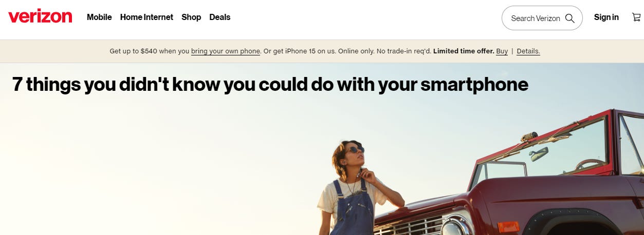644x235 pixels.
Task: Click the Sign in link
Action: pyautogui.click(x=606, y=17)
